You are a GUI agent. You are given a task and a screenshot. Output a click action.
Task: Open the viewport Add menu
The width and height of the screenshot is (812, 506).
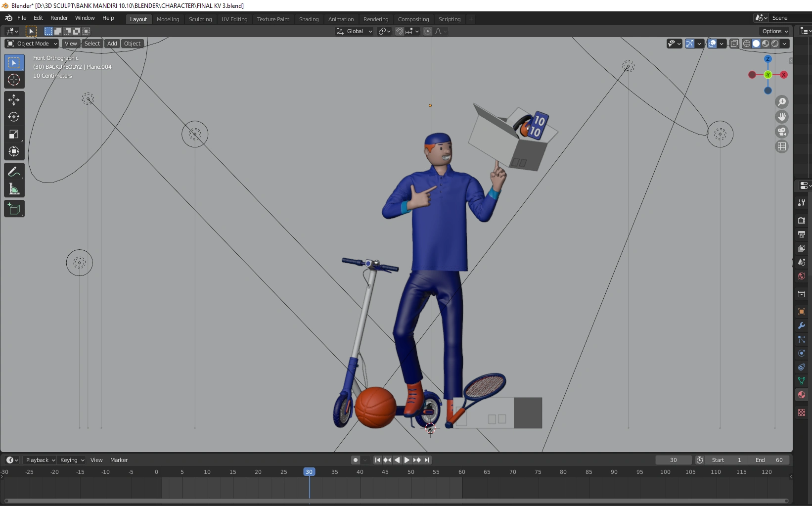click(112, 44)
